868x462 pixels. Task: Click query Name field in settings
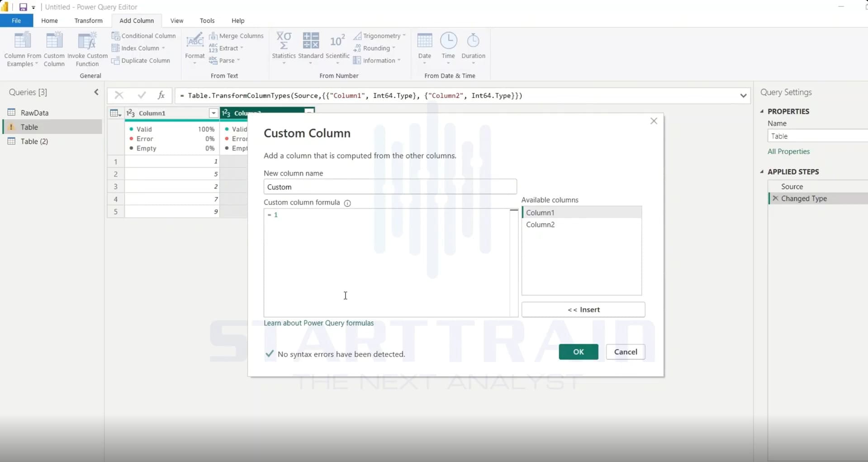pos(817,136)
